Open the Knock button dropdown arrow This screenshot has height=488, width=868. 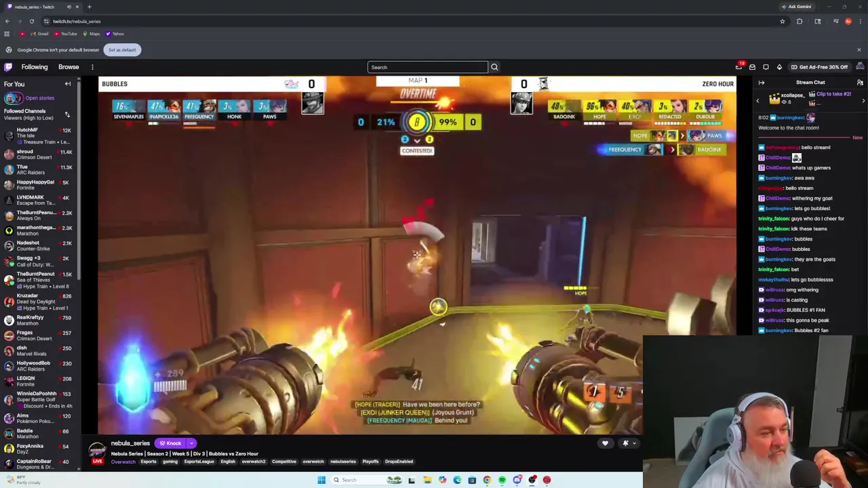click(x=191, y=443)
